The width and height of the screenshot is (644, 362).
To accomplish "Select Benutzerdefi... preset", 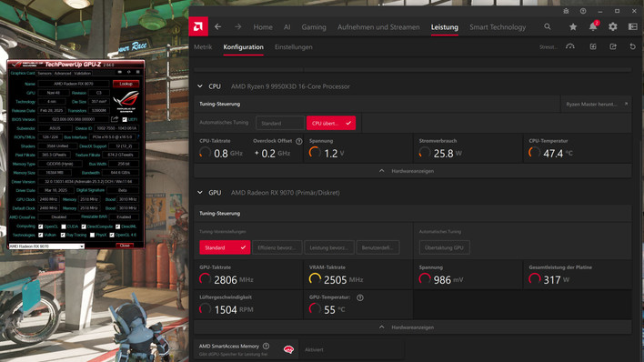I will (377, 247).
